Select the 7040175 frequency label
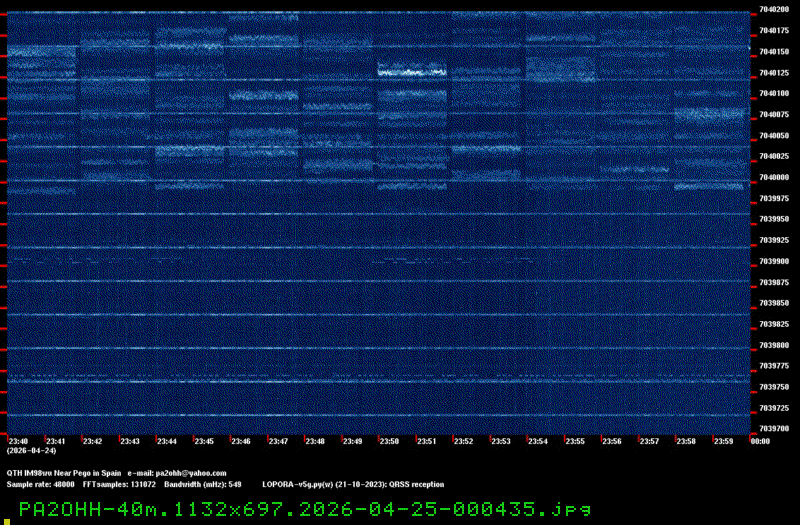Screen dimensions: 800x525 774,31
